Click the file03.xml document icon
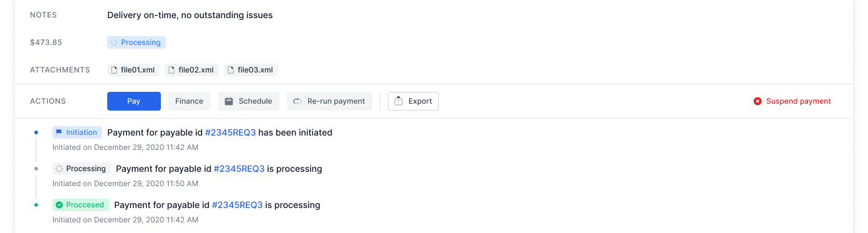 point(231,70)
